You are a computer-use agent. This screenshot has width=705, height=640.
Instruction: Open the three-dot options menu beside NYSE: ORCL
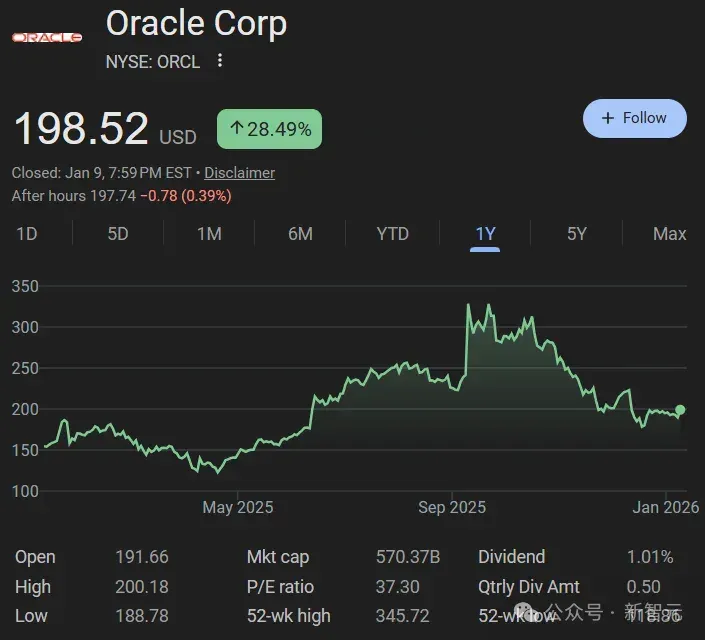pos(219,60)
